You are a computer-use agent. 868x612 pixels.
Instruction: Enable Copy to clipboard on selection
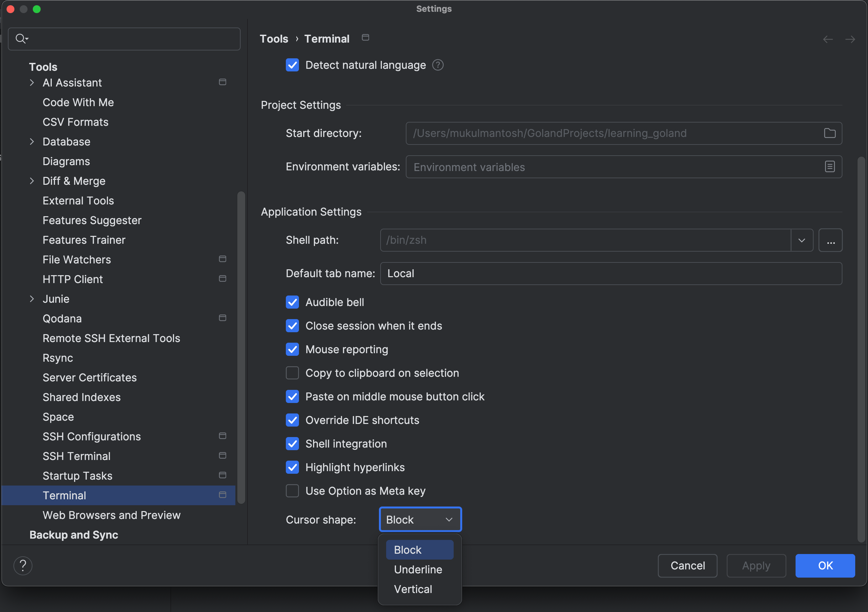pyautogui.click(x=292, y=373)
